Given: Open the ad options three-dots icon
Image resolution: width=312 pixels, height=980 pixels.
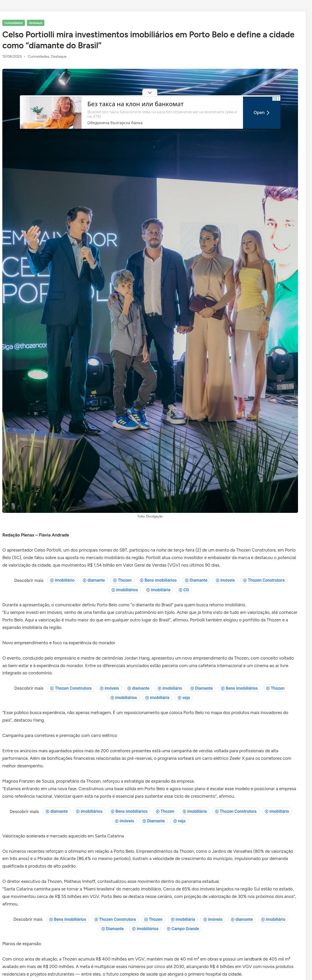Looking at the screenshot, I should pyautogui.click(x=279, y=98).
